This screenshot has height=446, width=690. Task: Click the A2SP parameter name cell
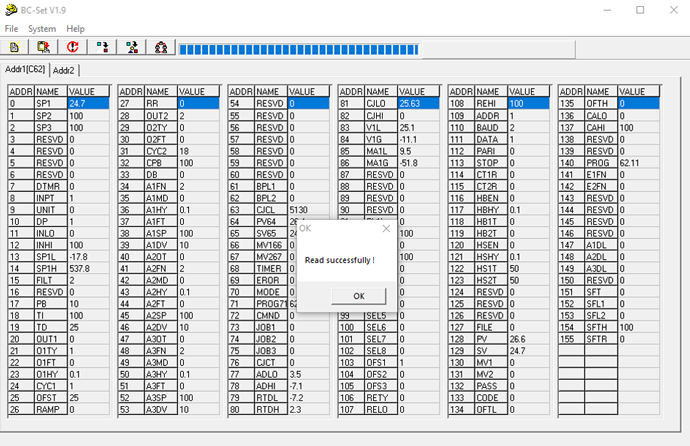click(161, 315)
